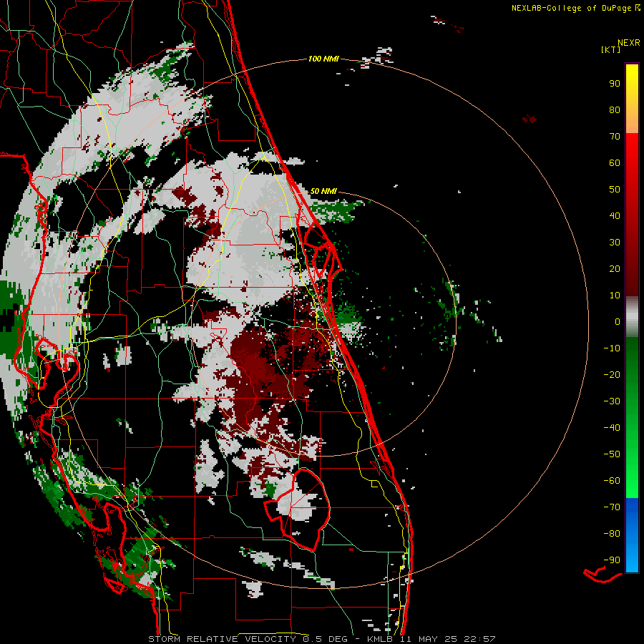
Task: Click the 10 knot scale value
Action: [x=615, y=296]
